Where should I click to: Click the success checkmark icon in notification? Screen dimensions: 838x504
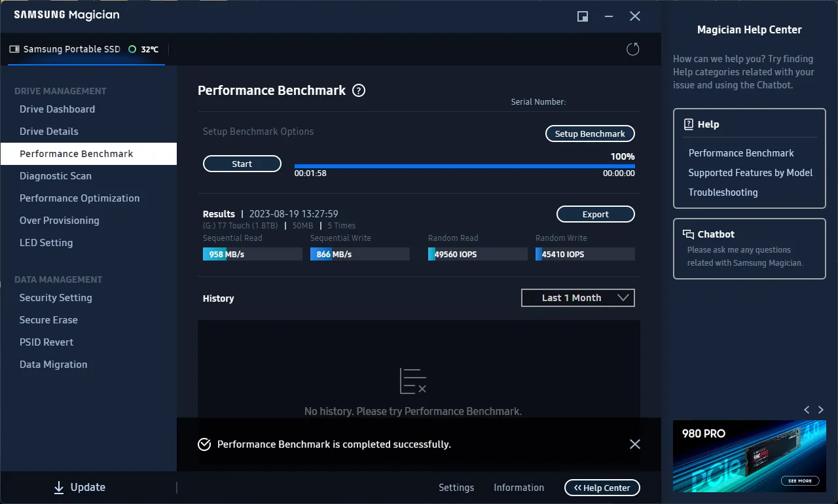204,444
